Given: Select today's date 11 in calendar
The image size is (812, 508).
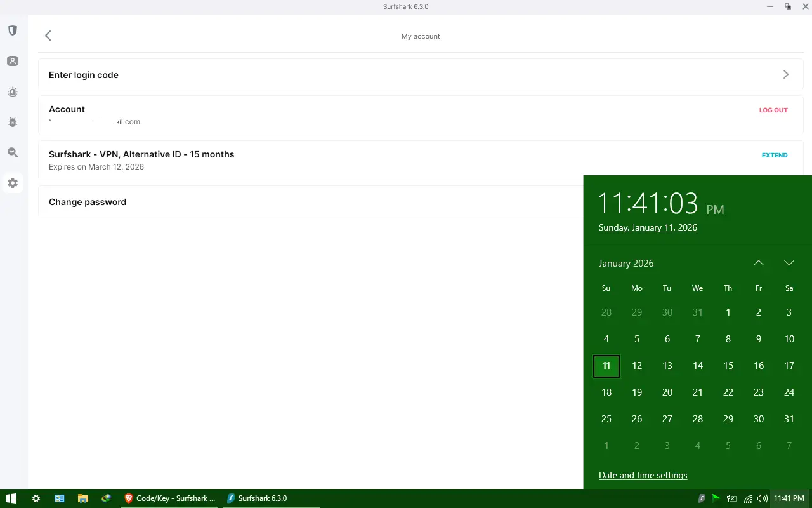Looking at the screenshot, I should pyautogui.click(x=606, y=366).
